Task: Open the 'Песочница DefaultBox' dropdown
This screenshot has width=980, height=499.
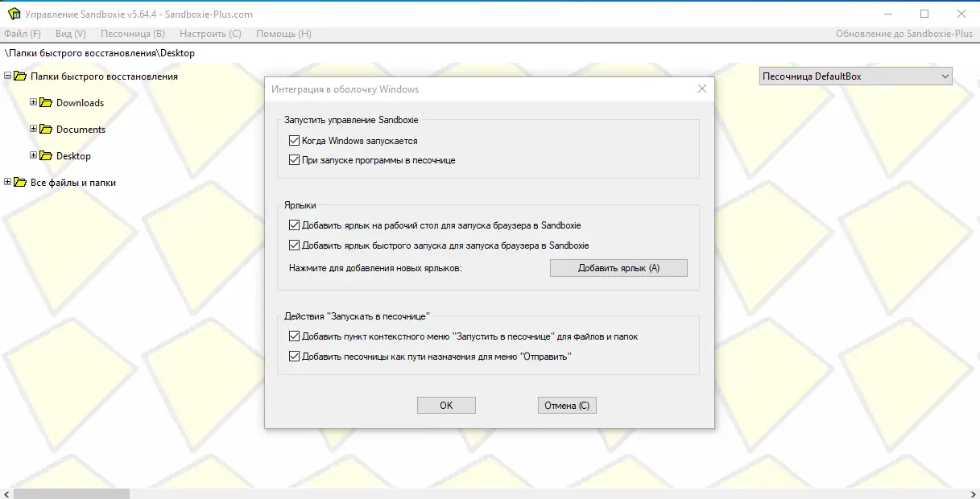Action: 856,76
